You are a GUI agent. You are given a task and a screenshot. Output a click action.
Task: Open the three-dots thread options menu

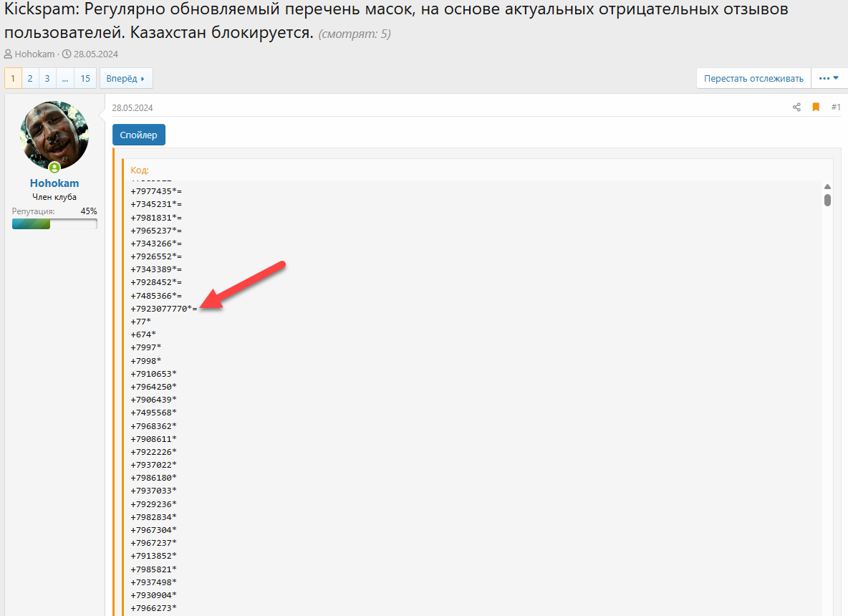(829, 78)
